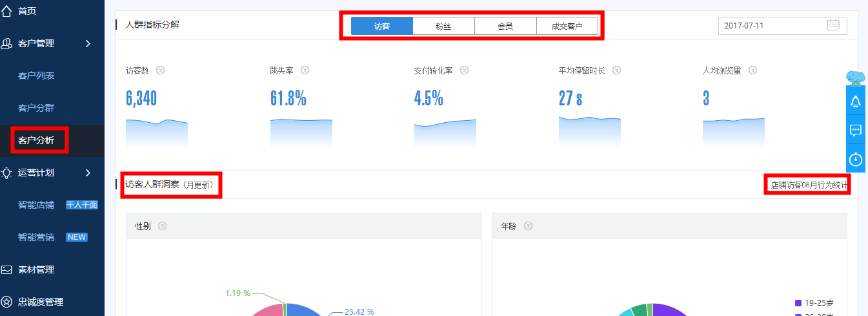Click the NEW badge beside 智能营销
This screenshot has height=316, width=868.
77,237
